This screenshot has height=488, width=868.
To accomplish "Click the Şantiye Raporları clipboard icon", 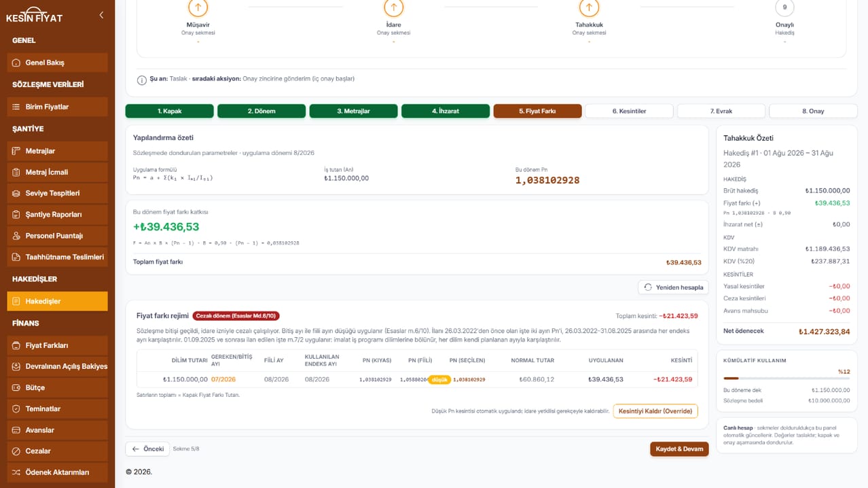I will coord(16,214).
